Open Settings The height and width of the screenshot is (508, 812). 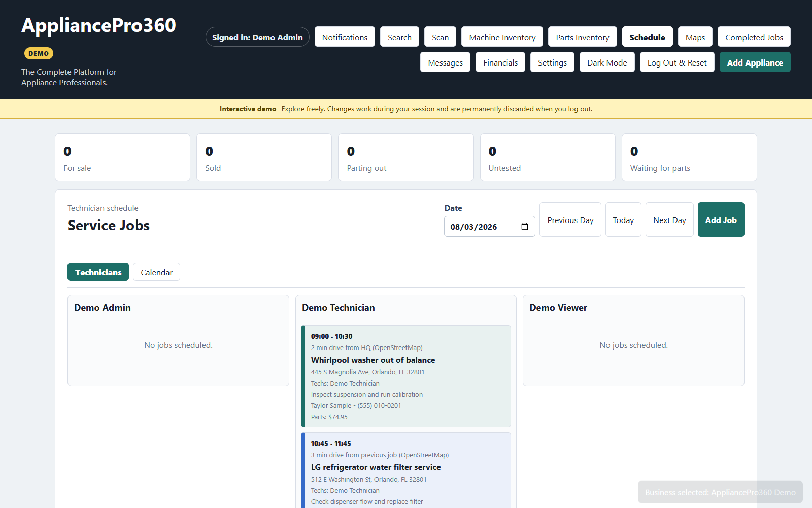click(552, 62)
